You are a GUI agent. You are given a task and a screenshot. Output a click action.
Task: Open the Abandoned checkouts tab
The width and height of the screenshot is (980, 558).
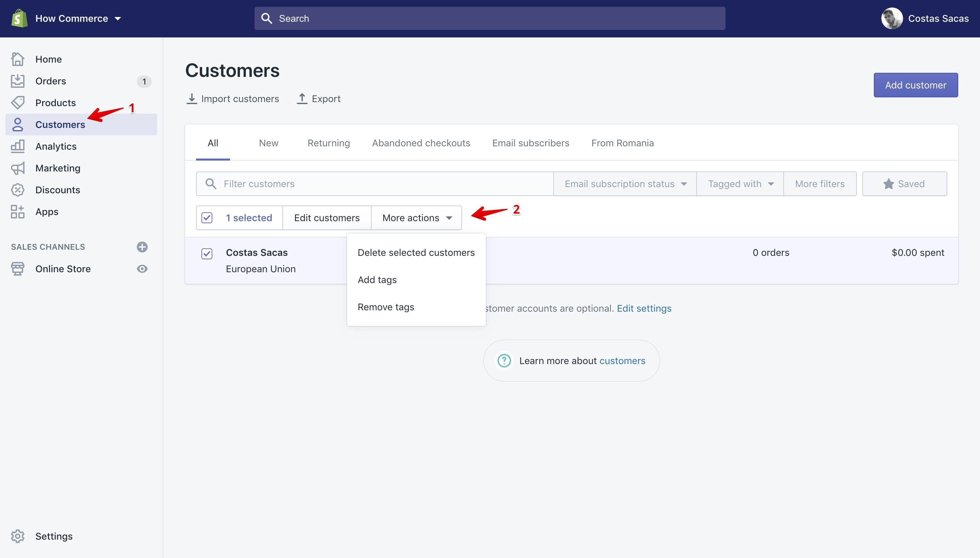pyautogui.click(x=421, y=143)
